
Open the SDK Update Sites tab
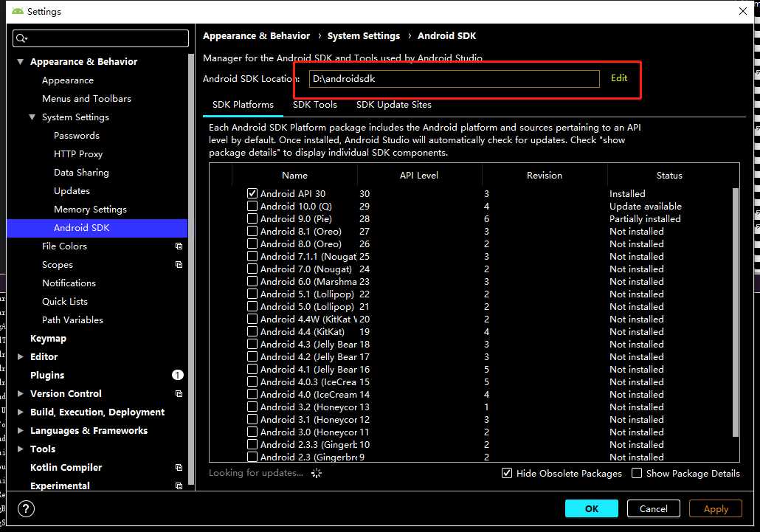[393, 105]
